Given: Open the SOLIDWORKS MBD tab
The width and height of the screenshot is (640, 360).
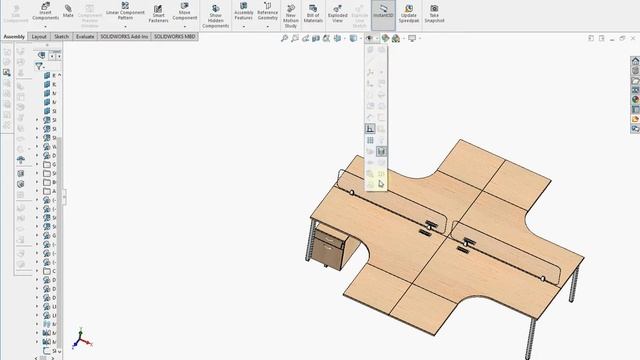Looking at the screenshot, I should (x=174, y=37).
